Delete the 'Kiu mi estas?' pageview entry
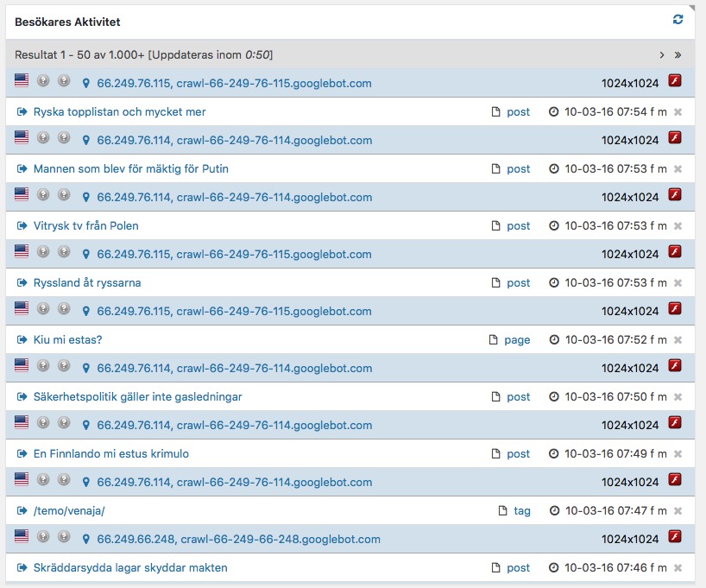 point(678,339)
